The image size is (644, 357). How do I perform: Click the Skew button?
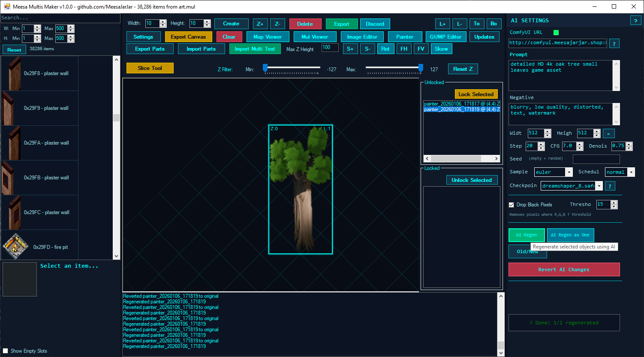(441, 49)
